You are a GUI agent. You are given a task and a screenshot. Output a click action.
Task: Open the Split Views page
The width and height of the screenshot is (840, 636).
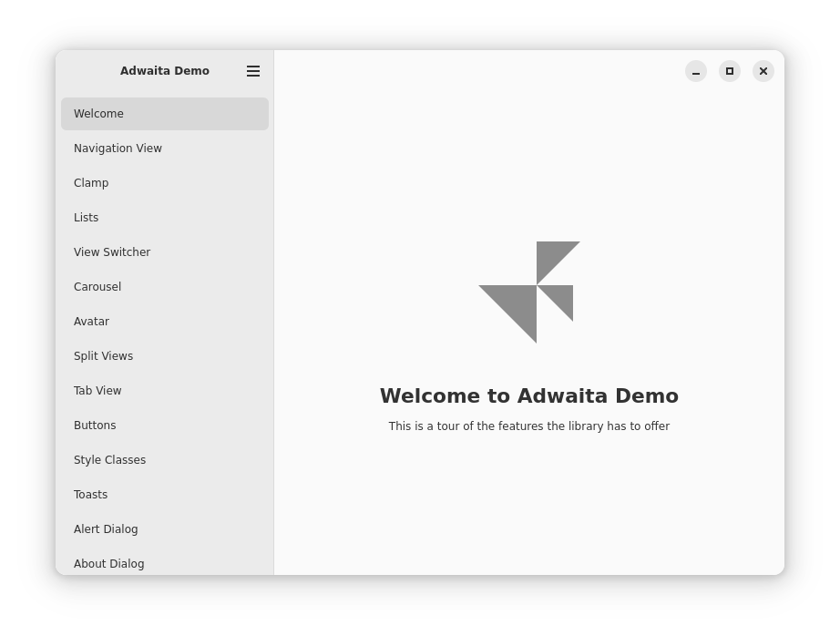164,356
